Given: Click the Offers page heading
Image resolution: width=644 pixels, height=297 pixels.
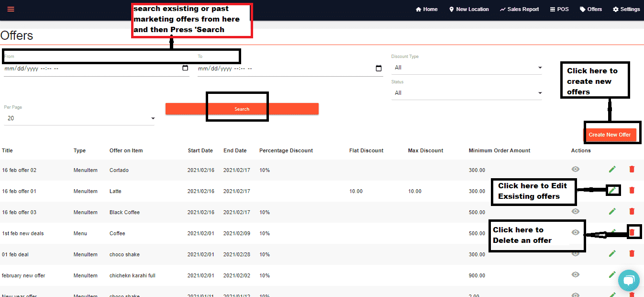Looking at the screenshot, I should coord(17,35).
